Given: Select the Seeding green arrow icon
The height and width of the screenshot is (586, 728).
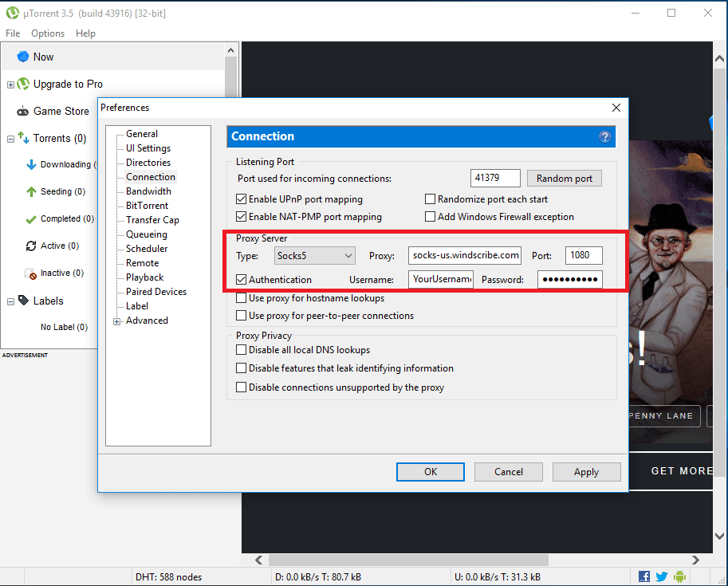Looking at the screenshot, I should coord(31,192).
